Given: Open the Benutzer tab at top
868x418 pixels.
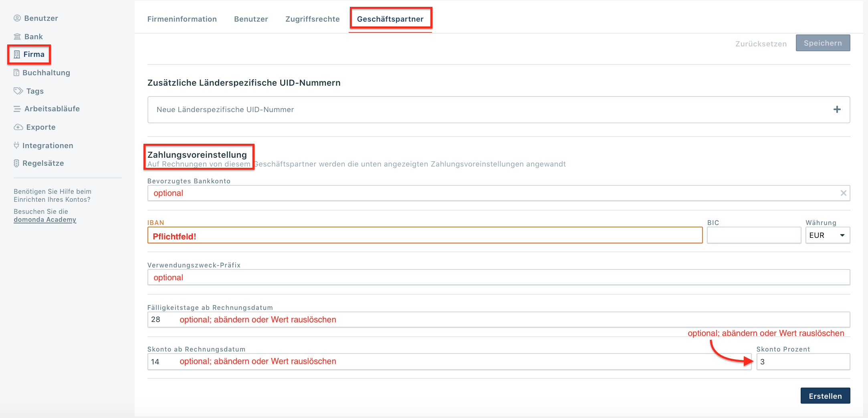Looking at the screenshot, I should (251, 19).
